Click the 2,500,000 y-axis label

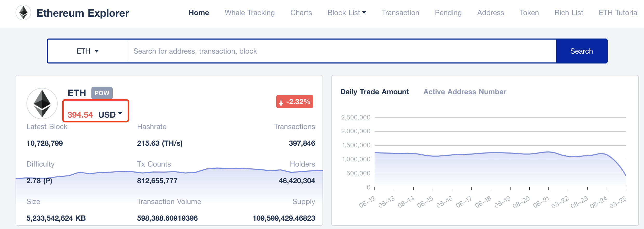click(x=355, y=117)
